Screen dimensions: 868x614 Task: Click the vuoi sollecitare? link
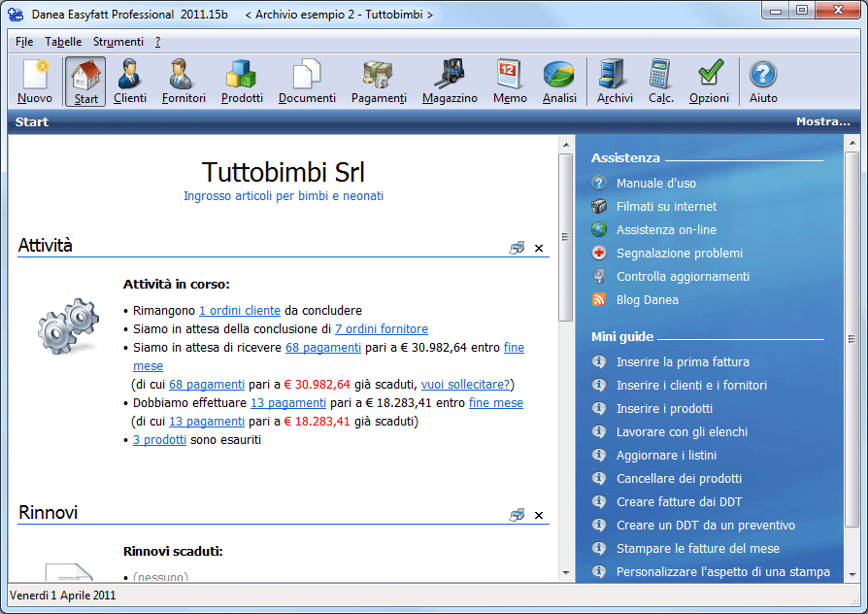pos(465,384)
